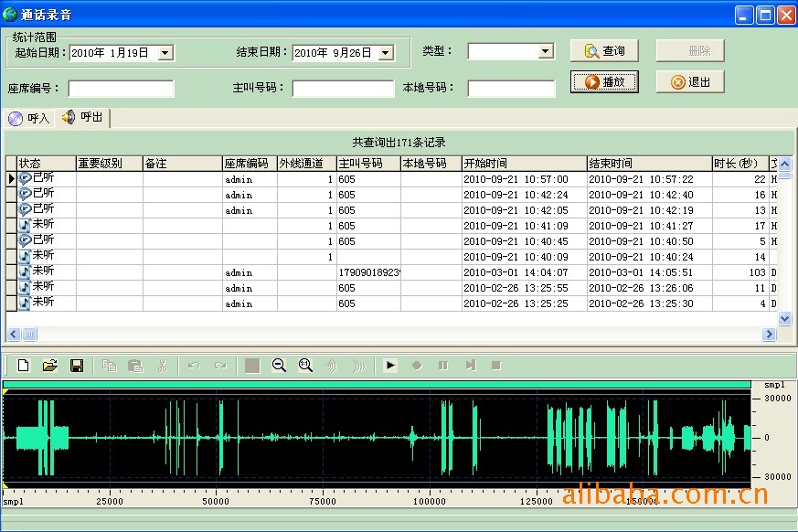
Task: Click the 退出 exit button
Action: coord(690,81)
